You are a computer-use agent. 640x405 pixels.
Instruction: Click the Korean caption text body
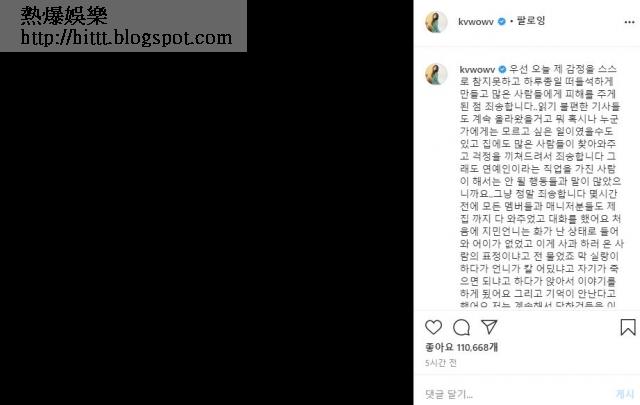pyautogui.click(x=541, y=186)
